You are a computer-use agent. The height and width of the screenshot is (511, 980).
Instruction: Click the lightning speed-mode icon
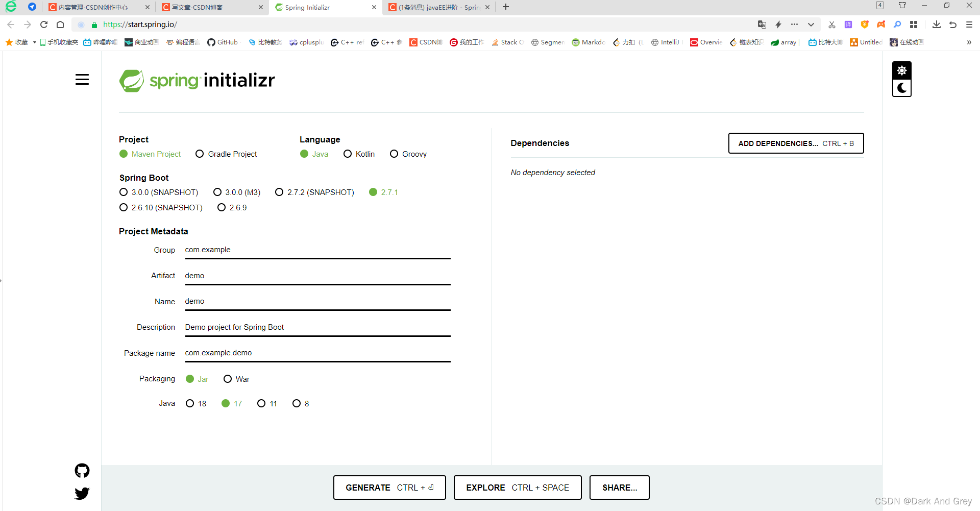point(778,25)
